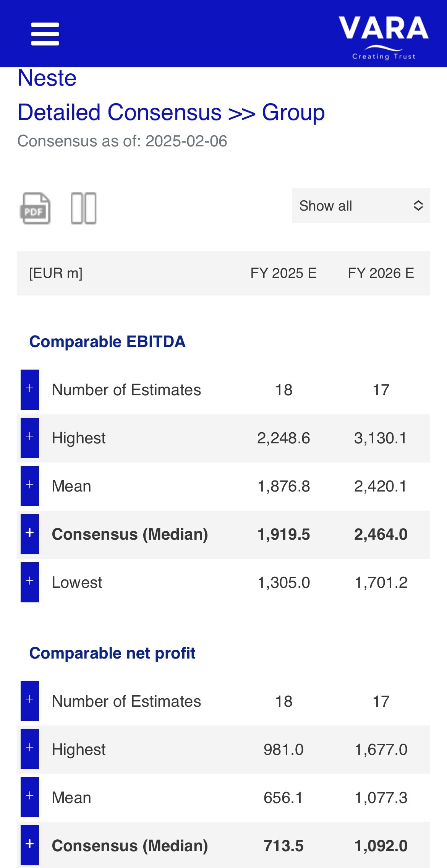
Task: Click the FY 2025 E column header
Action: point(283,273)
